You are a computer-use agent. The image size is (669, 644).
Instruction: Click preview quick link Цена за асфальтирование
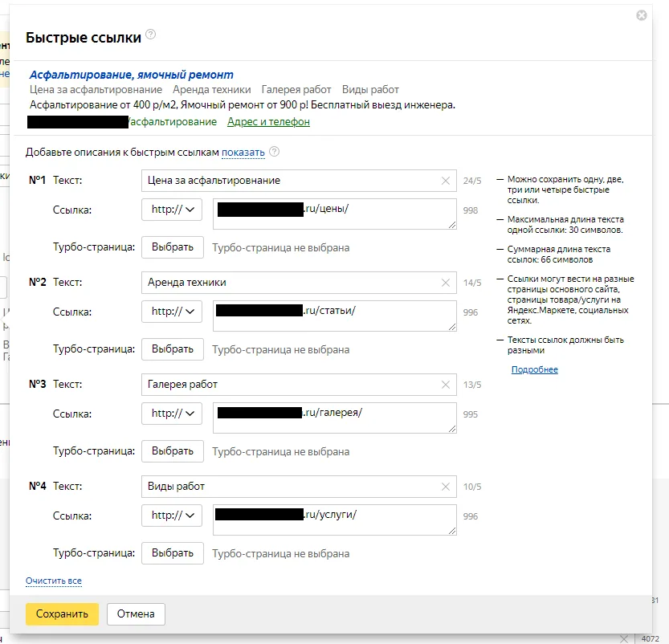click(96, 90)
